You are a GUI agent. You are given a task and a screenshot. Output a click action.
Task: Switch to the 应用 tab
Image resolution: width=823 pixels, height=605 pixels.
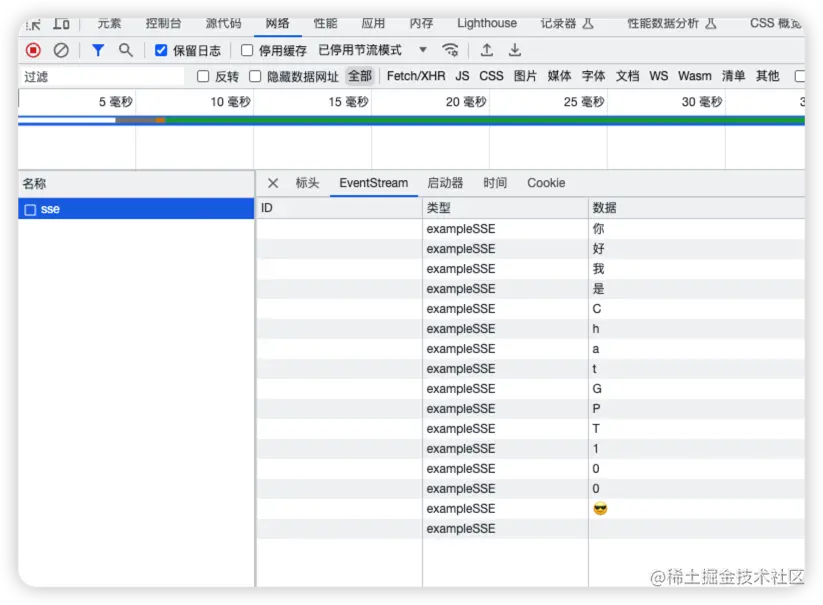[373, 24]
